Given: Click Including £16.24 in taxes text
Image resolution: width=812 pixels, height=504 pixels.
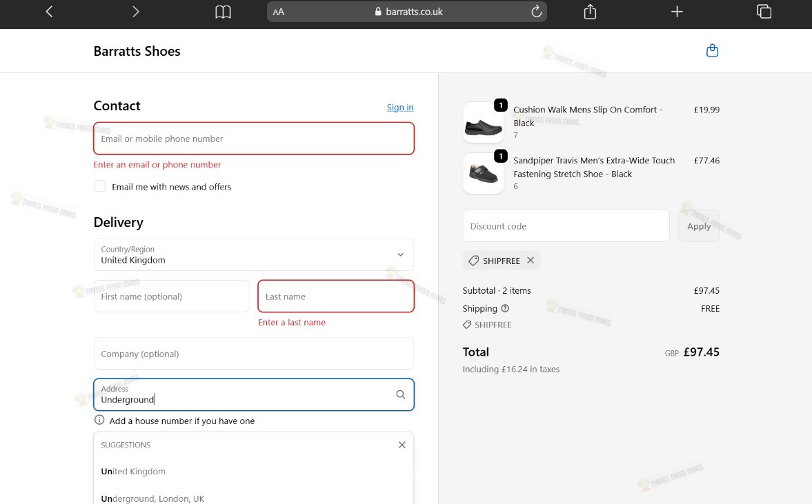Looking at the screenshot, I should [x=511, y=370].
